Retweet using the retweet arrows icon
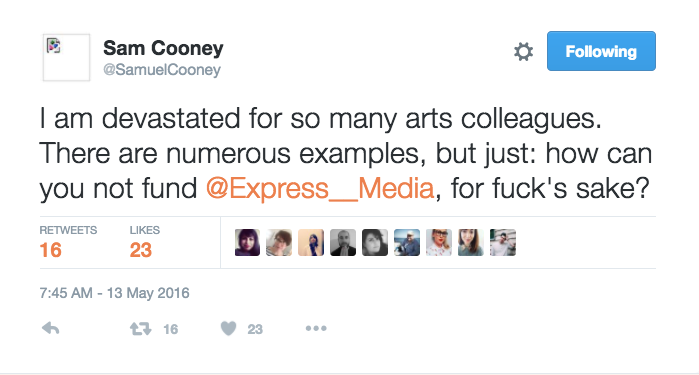 [140, 329]
